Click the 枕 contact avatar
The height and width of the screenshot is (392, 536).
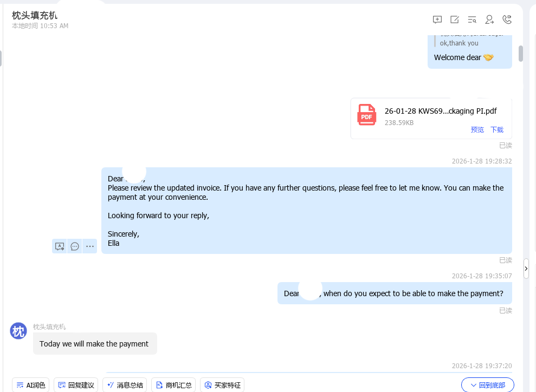18,331
